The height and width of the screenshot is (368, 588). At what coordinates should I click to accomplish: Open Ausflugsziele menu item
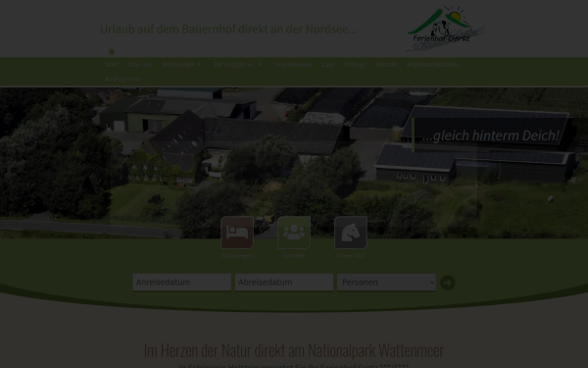pos(122,79)
